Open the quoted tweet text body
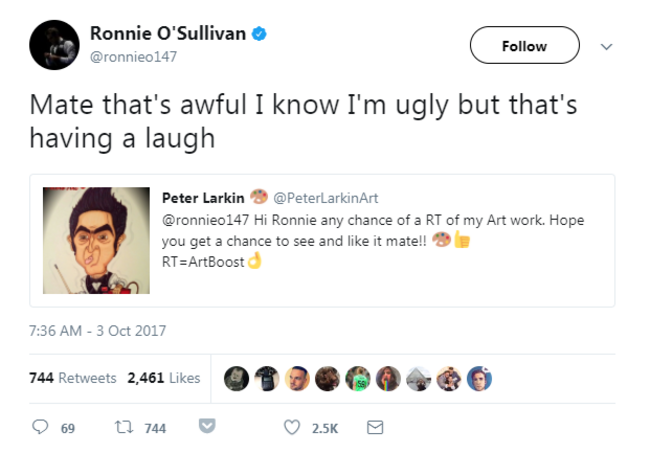This screenshot has height=453, width=650. pos(372,238)
